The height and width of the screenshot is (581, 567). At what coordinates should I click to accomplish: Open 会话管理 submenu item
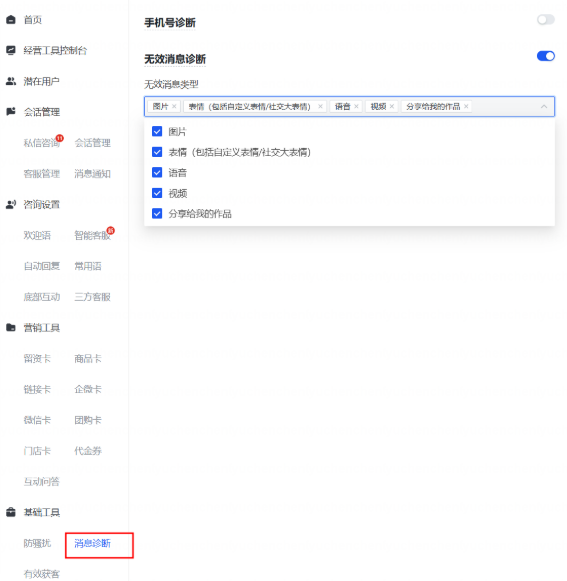coord(92,143)
